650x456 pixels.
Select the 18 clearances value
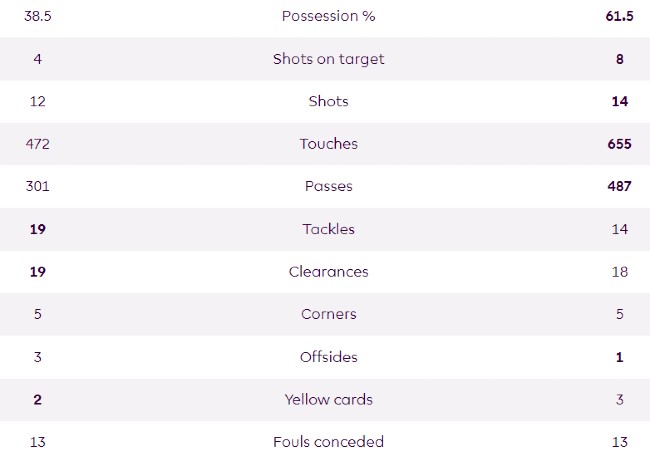(x=620, y=272)
